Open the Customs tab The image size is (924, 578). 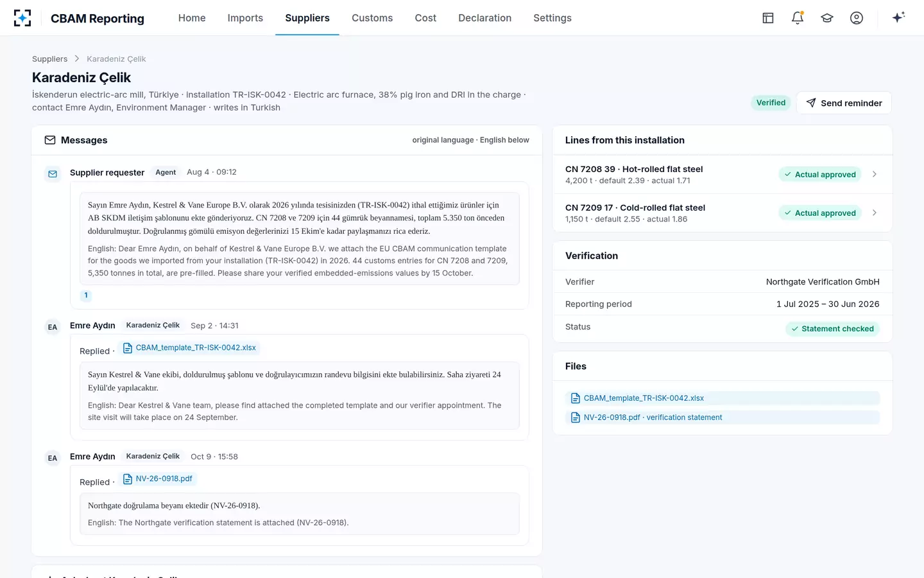372,18
